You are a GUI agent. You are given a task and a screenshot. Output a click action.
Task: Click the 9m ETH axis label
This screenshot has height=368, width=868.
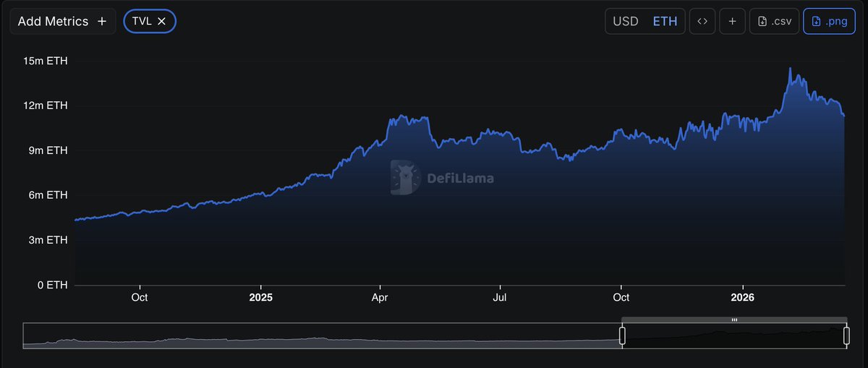[x=48, y=150]
